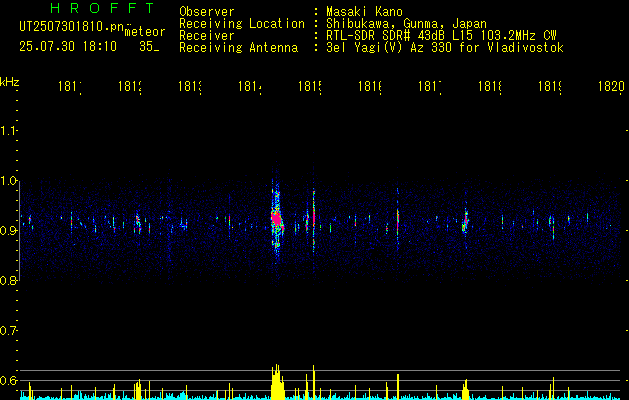Click the '1.1' frequency axis label
The image size is (629, 400).
click(x=8, y=130)
